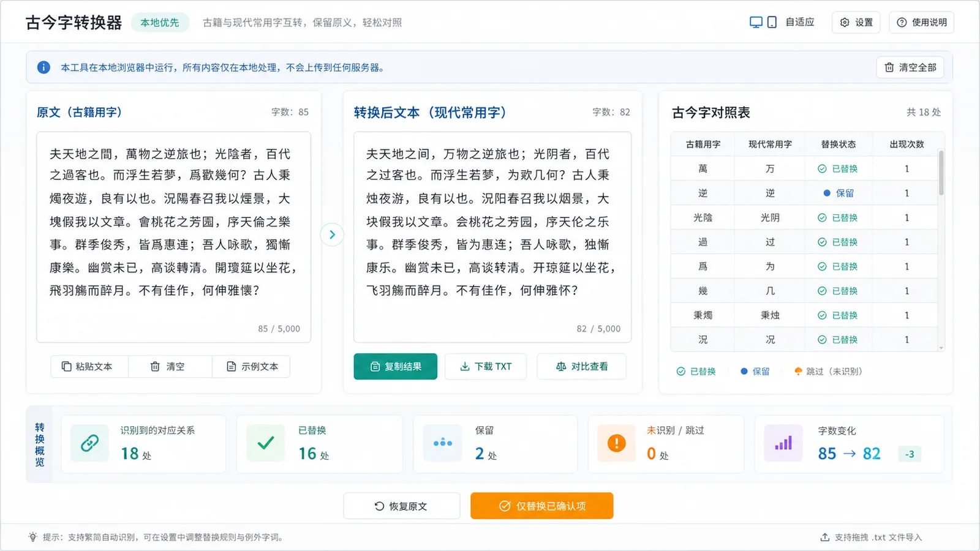Screen dimensions: 980x551
Task: Click the 自适应 layout label
Action: [800, 22]
